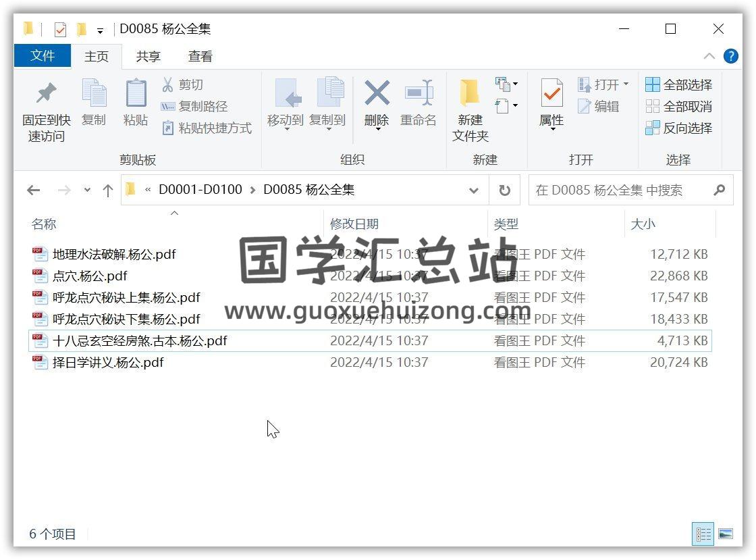This screenshot has width=756, height=560.
Task: Click D0085 杨公全集 breadcrumb segment
Action: tap(309, 190)
